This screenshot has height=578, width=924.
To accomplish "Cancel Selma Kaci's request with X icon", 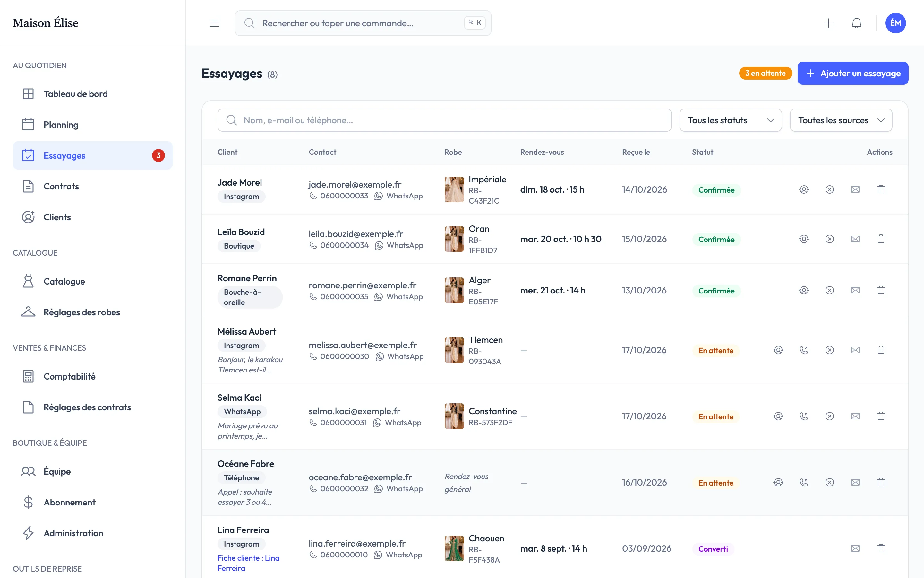I will 829,416.
